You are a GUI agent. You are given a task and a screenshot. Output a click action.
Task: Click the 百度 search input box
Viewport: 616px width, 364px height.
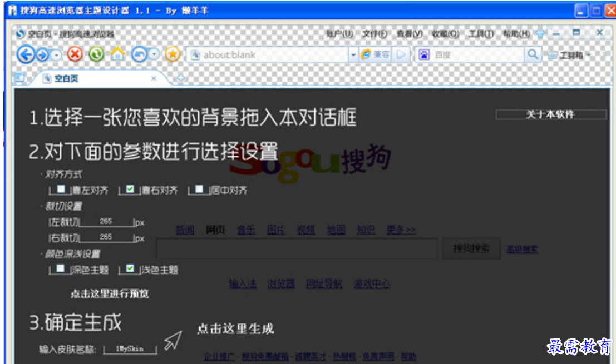(x=477, y=55)
